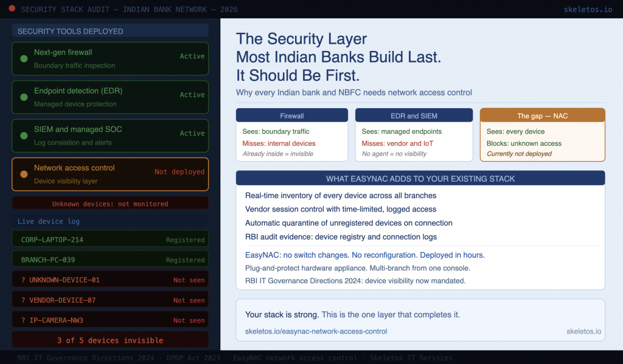Click 'DPDP Act 2023' in the footer bar
The height and width of the screenshot is (364, 623).
pyautogui.click(x=193, y=358)
